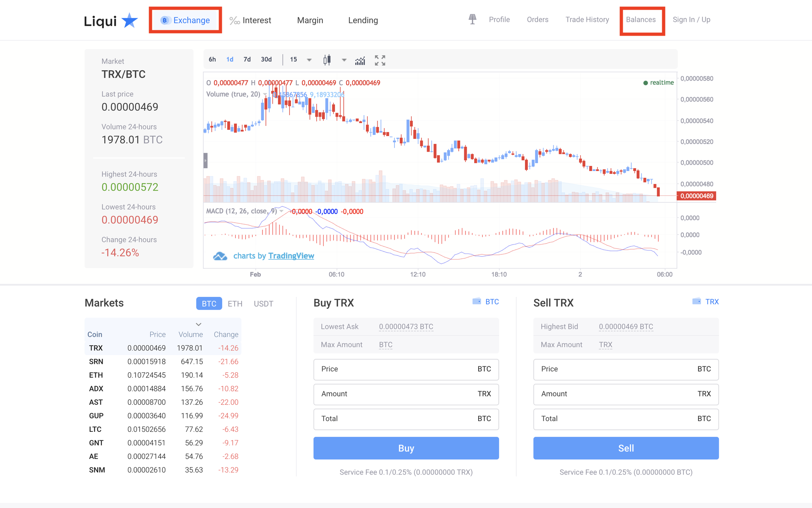
Task: Open the Exchange tab
Action: (185, 20)
